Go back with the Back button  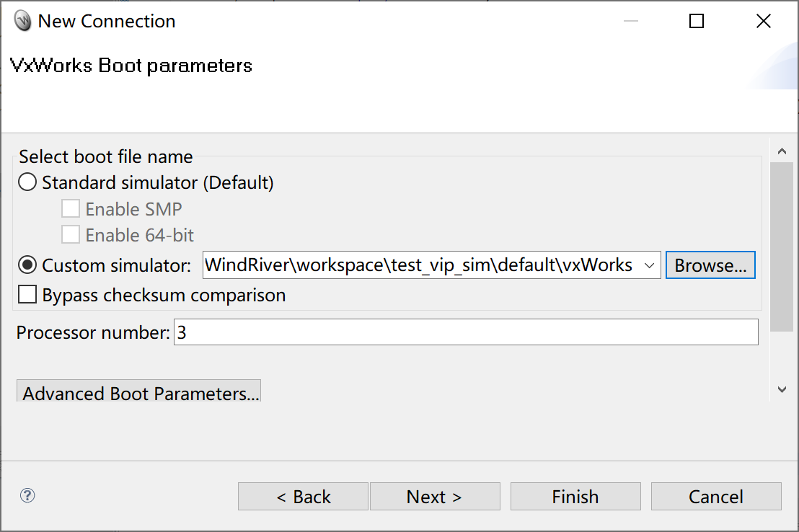tap(303, 496)
